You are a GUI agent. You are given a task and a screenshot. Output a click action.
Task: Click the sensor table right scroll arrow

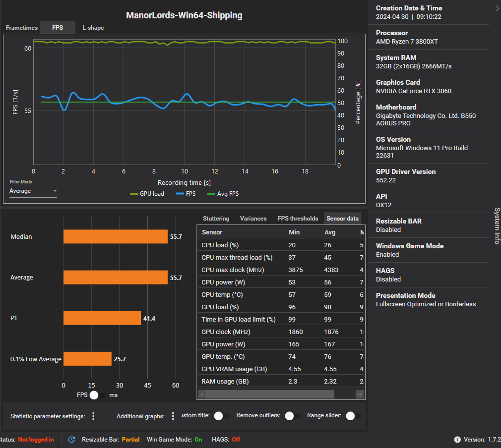(x=360, y=394)
